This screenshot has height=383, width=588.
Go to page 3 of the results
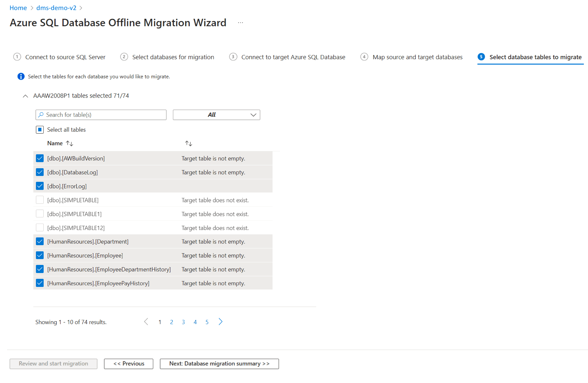tap(183, 322)
